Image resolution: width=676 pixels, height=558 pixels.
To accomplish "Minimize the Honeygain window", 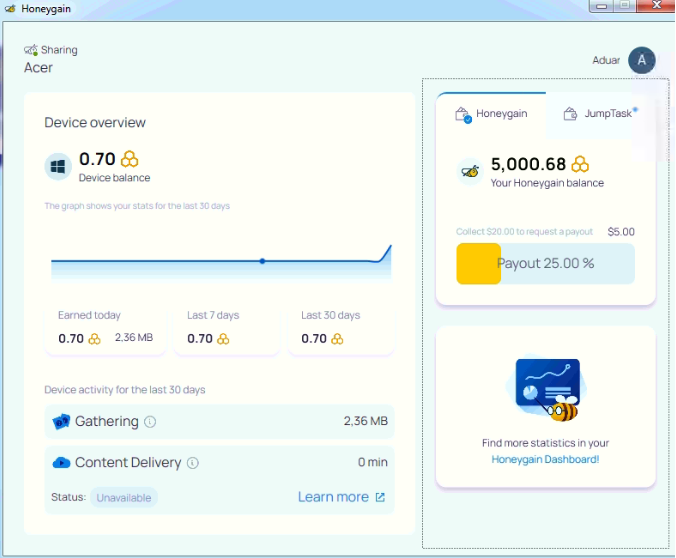I will click(602, 6).
